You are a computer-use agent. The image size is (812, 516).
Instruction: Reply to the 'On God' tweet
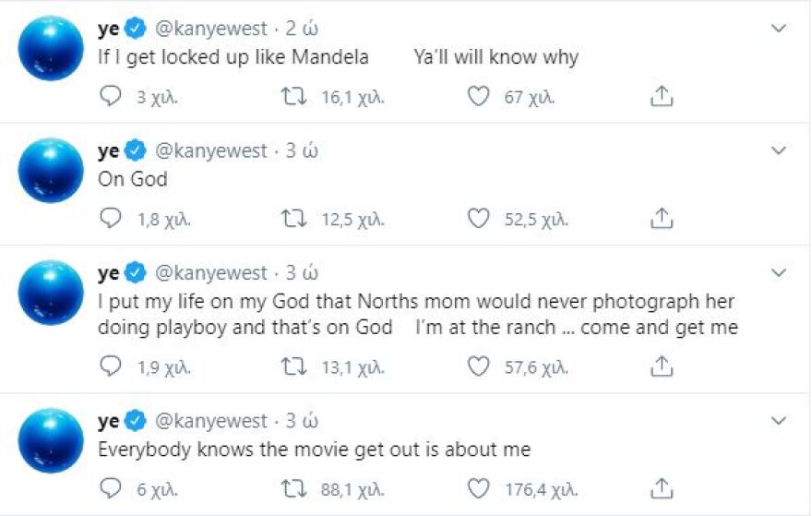[110, 219]
